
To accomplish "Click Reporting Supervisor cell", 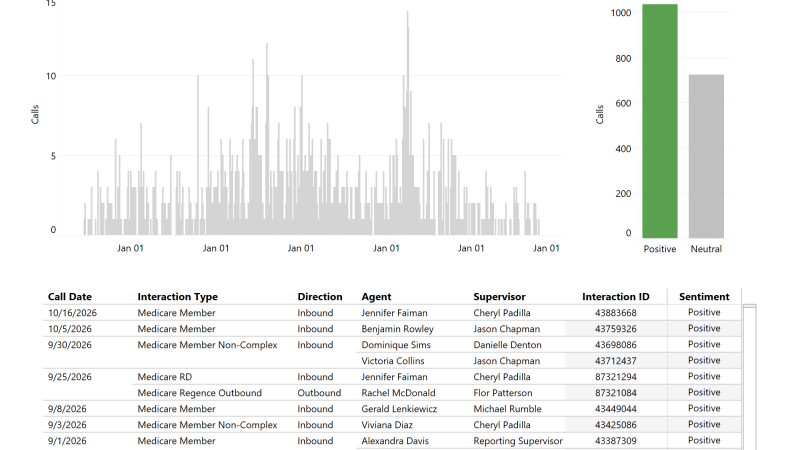I will pos(518,441).
